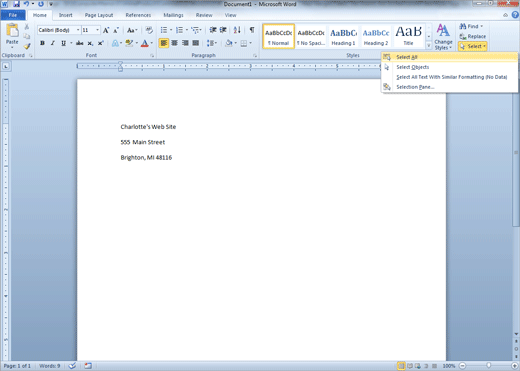Click the Sort icon

click(237, 30)
